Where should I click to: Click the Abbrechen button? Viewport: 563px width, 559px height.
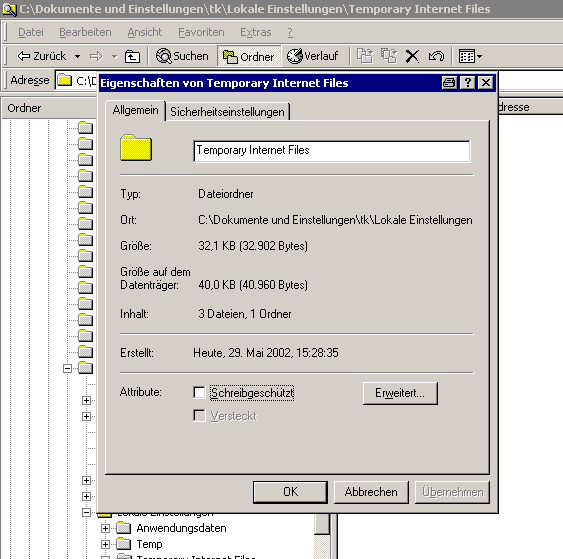[x=371, y=492]
